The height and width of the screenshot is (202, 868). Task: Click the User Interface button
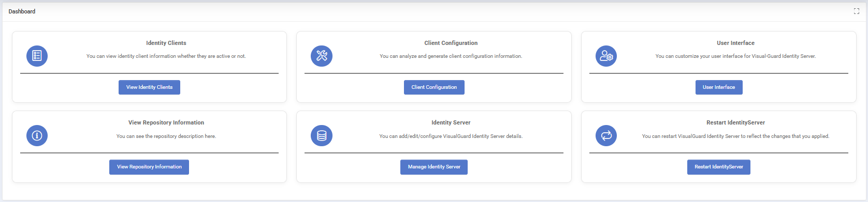coord(719,87)
